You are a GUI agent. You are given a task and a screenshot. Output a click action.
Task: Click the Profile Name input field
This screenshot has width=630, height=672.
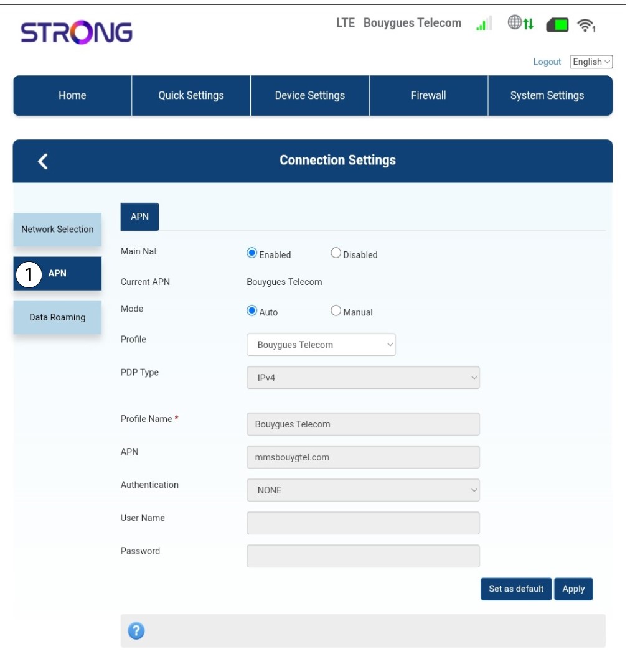pyautogui.click(x=364, y=424)
